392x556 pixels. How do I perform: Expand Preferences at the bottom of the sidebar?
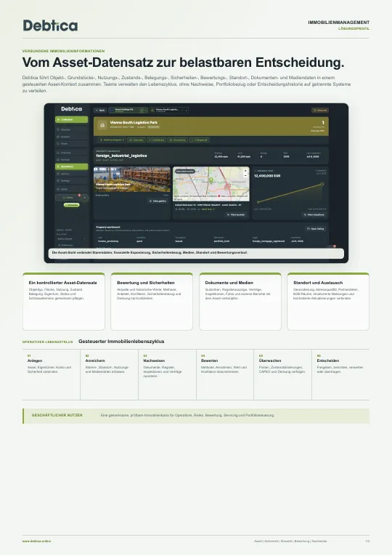click(x=71, y=246)
